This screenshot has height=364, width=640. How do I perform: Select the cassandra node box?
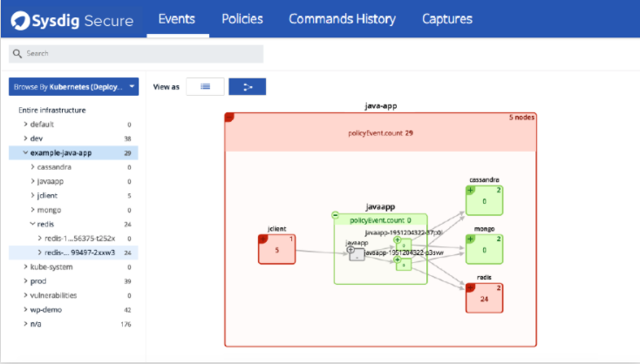[x=484, y=200]
